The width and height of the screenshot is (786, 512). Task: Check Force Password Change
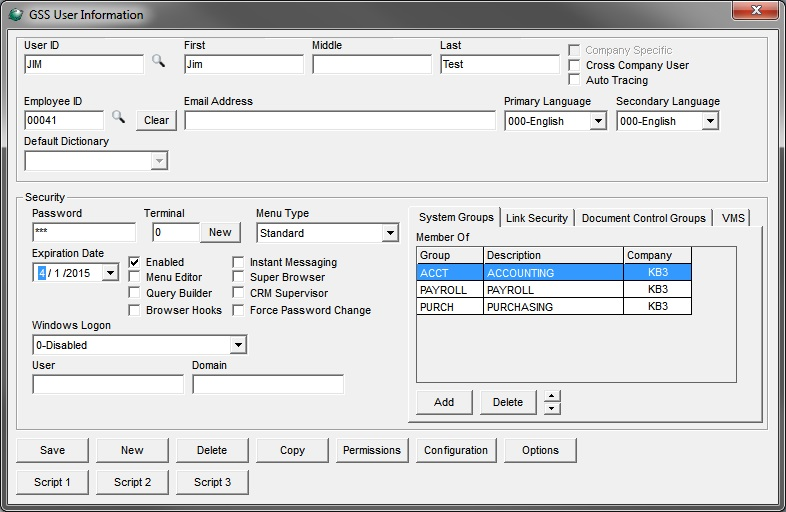[238, 310]
